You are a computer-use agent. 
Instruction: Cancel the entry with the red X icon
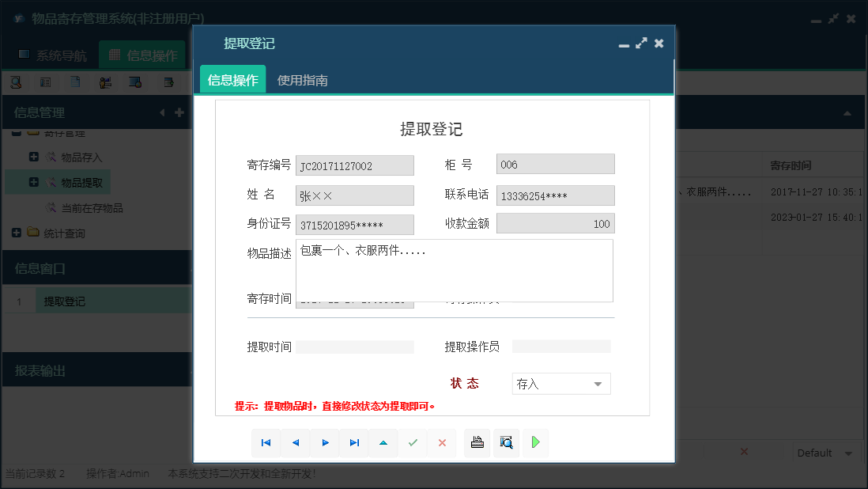[x=442, y=443]
